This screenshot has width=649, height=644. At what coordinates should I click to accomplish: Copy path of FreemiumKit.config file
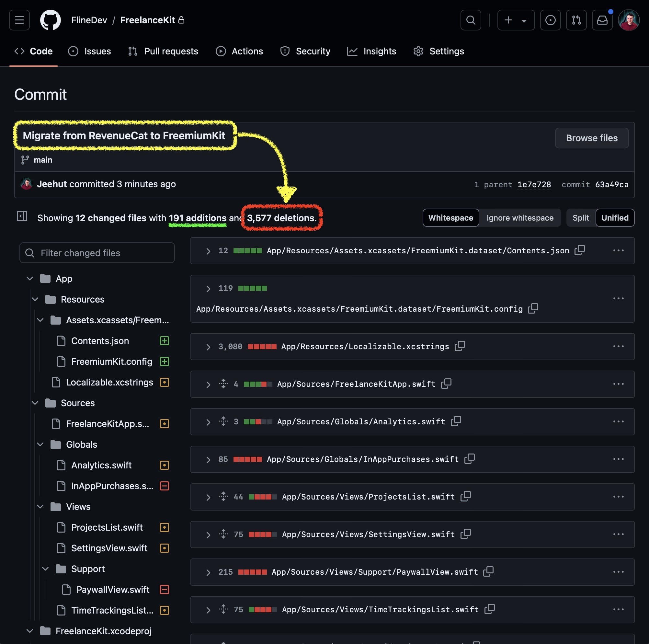tap(533, 308)
